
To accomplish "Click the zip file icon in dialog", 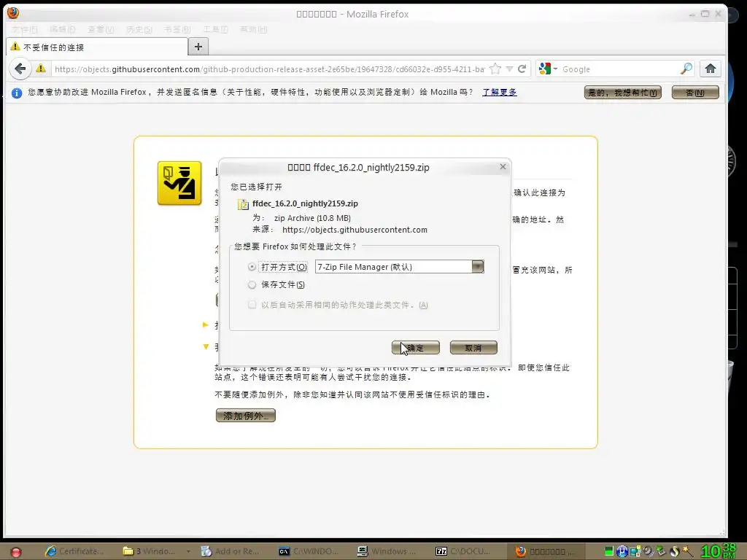I will click(244, 204).
